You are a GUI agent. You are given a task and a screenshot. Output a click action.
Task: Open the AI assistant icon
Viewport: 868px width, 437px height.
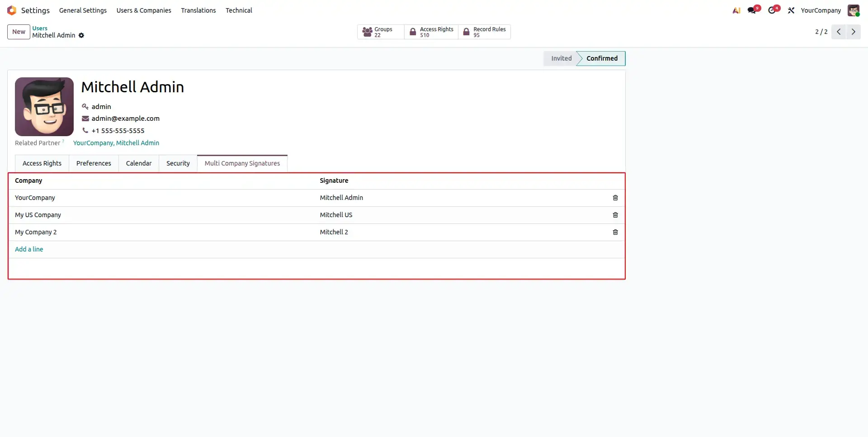(x=736, y=10)
